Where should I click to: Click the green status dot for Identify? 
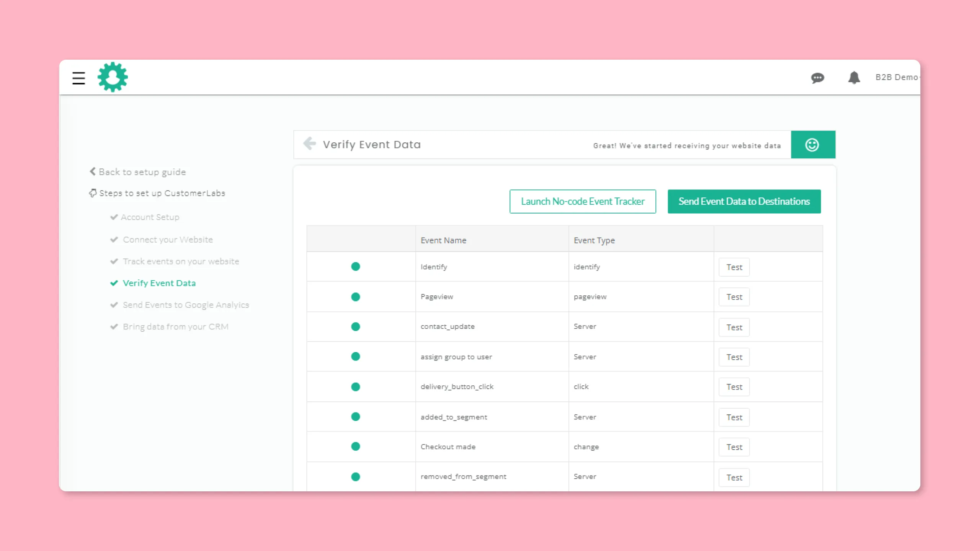(x=356, y=267)
